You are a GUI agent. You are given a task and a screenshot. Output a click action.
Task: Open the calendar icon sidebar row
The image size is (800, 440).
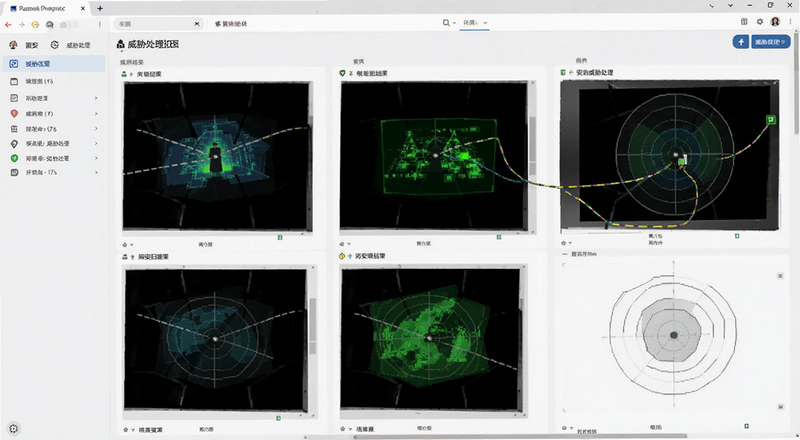pyautogui.click(x=54, y=81)
